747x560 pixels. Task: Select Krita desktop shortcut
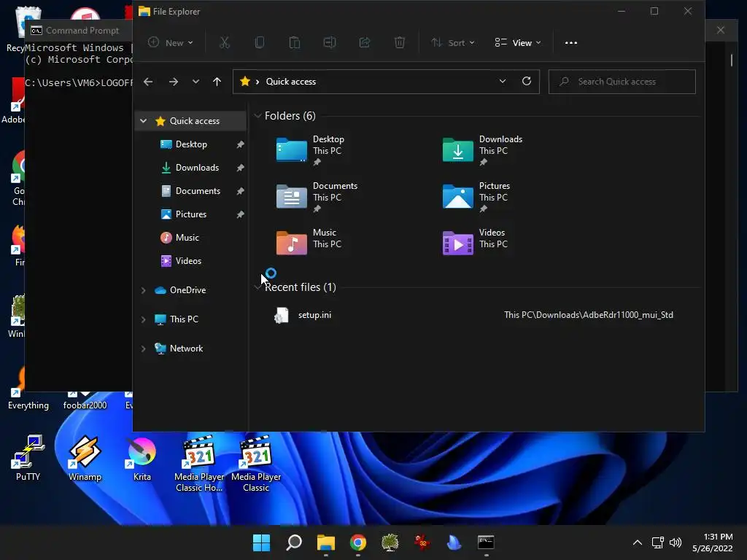point(142,458)
